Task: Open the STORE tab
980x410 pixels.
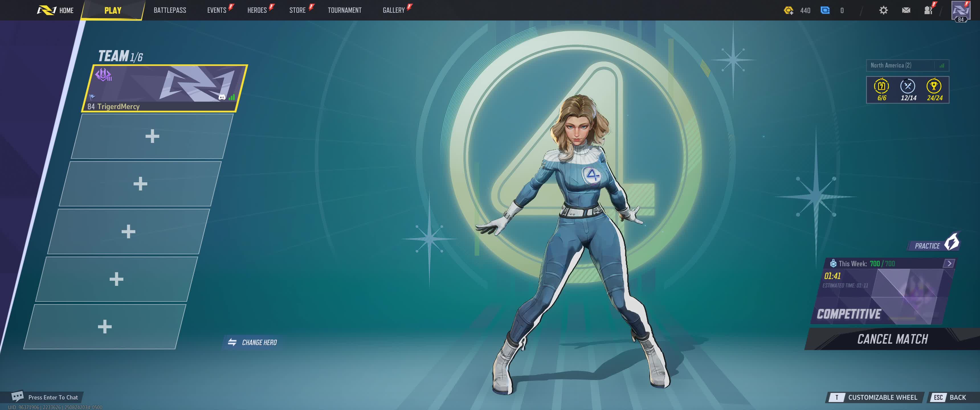Action: (x=297, y=10)
